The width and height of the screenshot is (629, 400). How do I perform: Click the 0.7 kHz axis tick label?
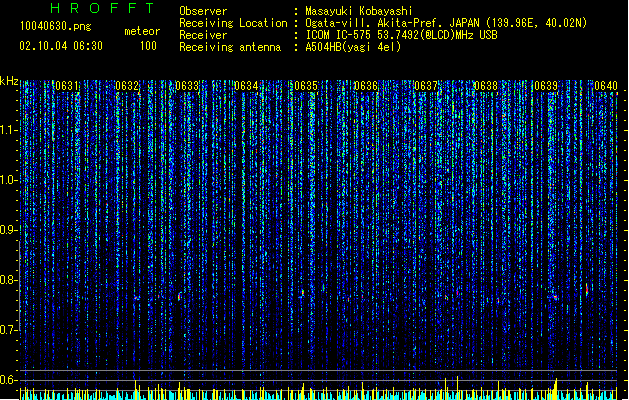pos(8,330)
